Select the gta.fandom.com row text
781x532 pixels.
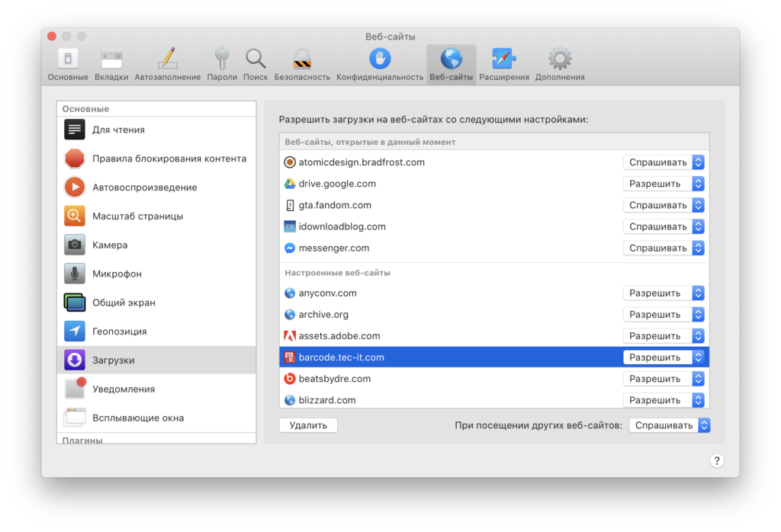coord(335,205)
